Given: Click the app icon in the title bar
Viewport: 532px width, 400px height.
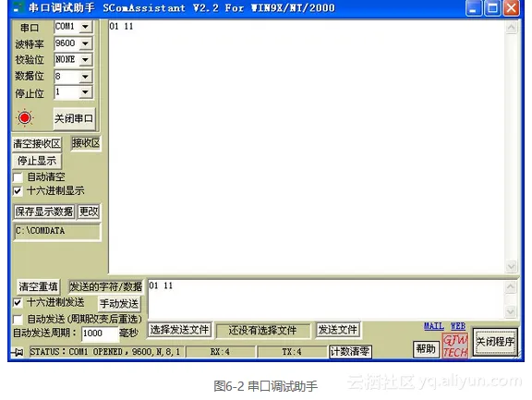Looking at the screenshot, I should click(x=18, y=7).
